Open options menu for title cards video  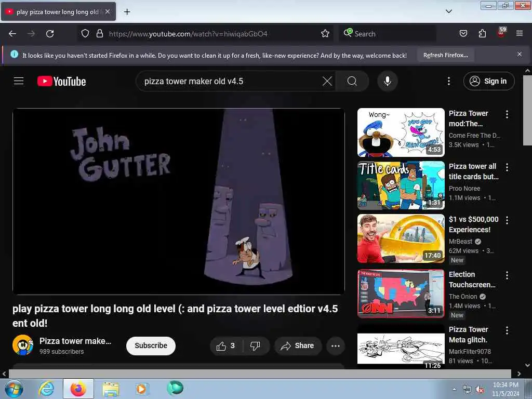tap(507, 167)
